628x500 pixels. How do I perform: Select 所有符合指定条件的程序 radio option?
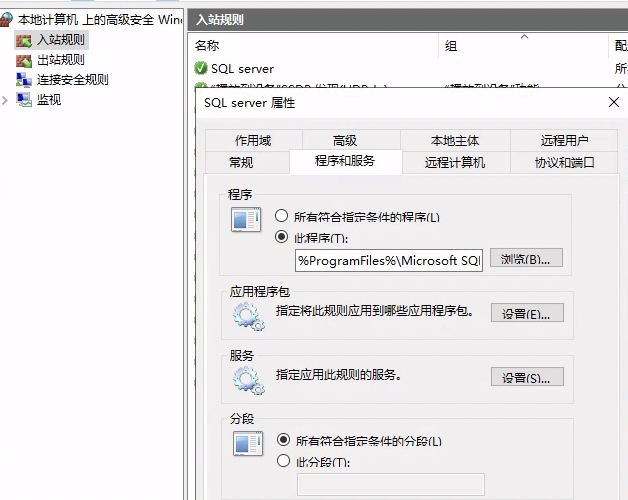[x=282, y=216]
